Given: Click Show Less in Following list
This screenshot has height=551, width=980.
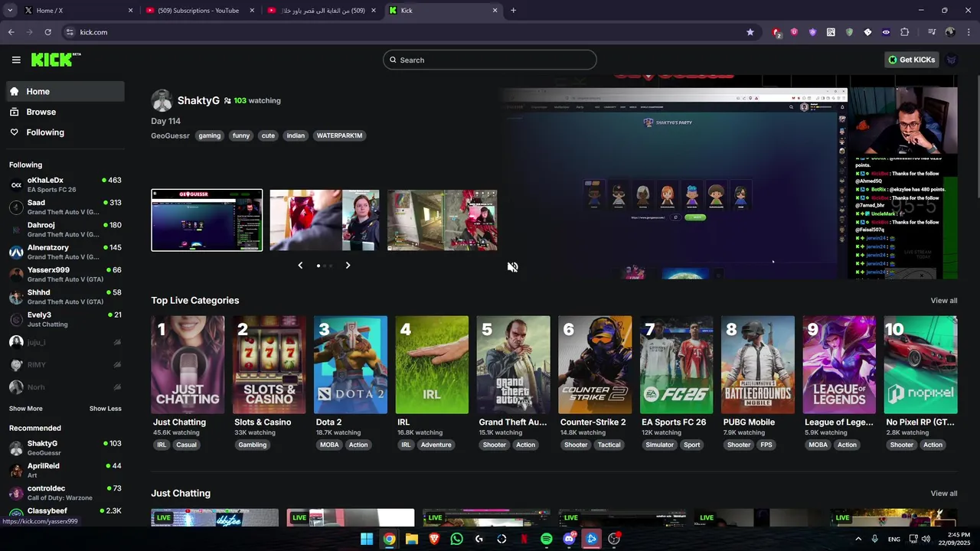Looking at the screenshot, I should point(106,409).
